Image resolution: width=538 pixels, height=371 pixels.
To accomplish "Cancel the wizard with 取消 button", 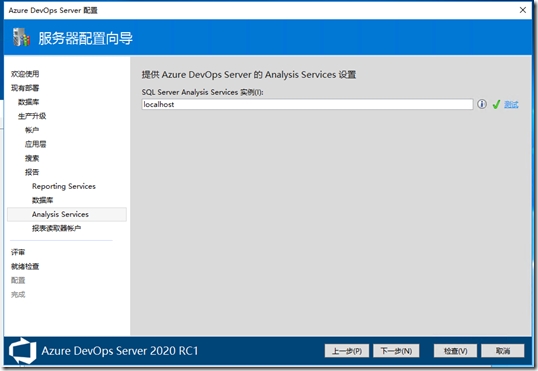I will pos(503,351).
